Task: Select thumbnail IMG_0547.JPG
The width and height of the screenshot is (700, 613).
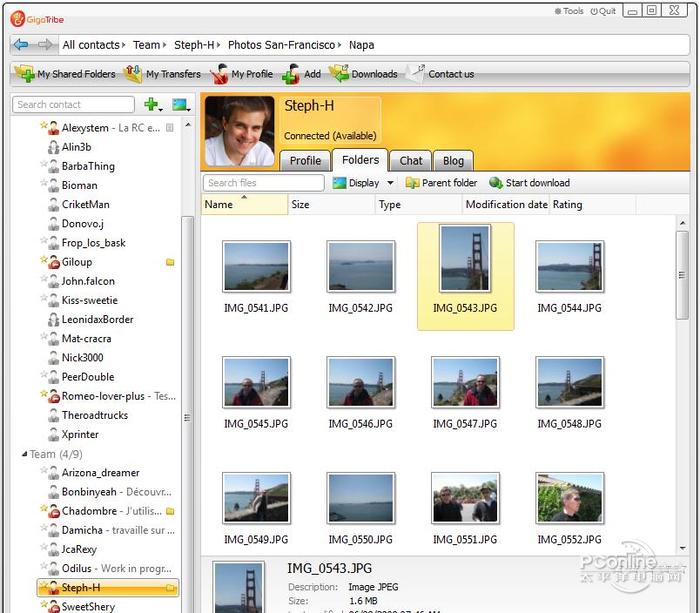Action: click(x=465, y=383)
